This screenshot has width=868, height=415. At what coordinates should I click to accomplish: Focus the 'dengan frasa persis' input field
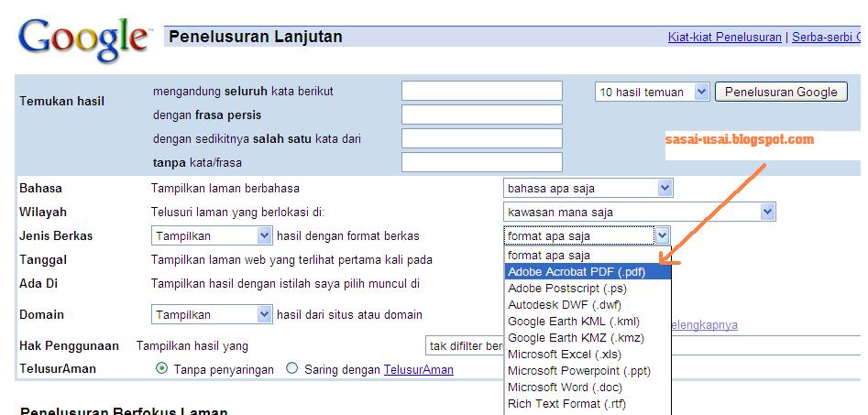tap(481, 115)
